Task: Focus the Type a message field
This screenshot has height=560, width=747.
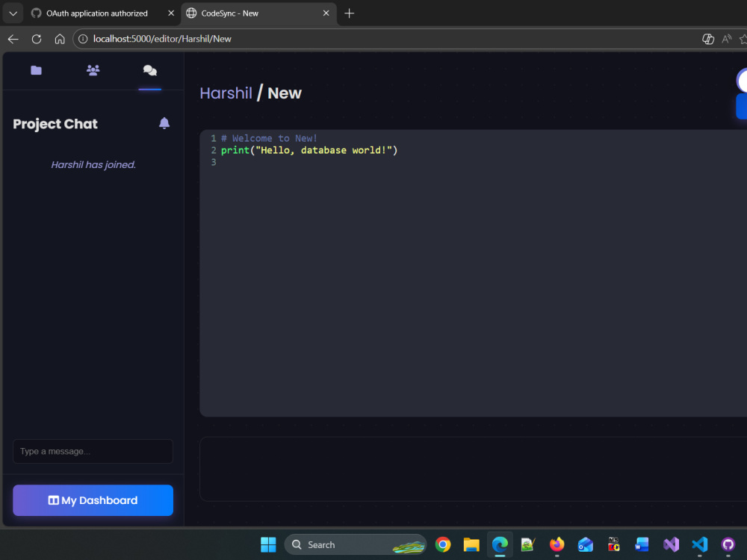Action: coord(93,451)
